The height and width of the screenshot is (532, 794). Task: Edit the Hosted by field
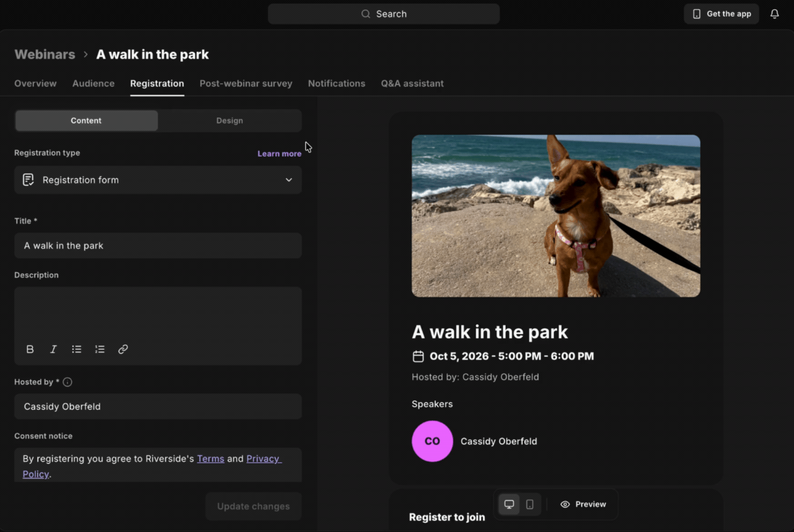158,406
